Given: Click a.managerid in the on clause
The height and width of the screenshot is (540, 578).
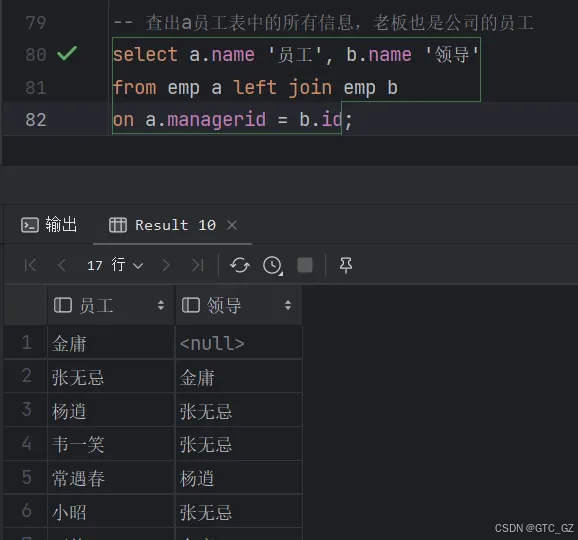Looking at the screenshot, I should point(205,120).
